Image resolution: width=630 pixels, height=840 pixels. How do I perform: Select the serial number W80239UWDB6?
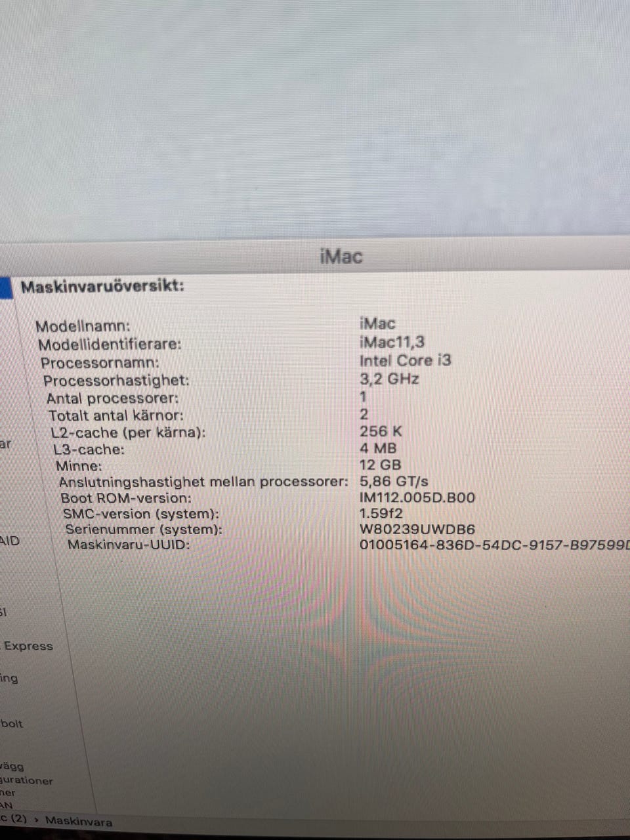[x=417, y=529]
